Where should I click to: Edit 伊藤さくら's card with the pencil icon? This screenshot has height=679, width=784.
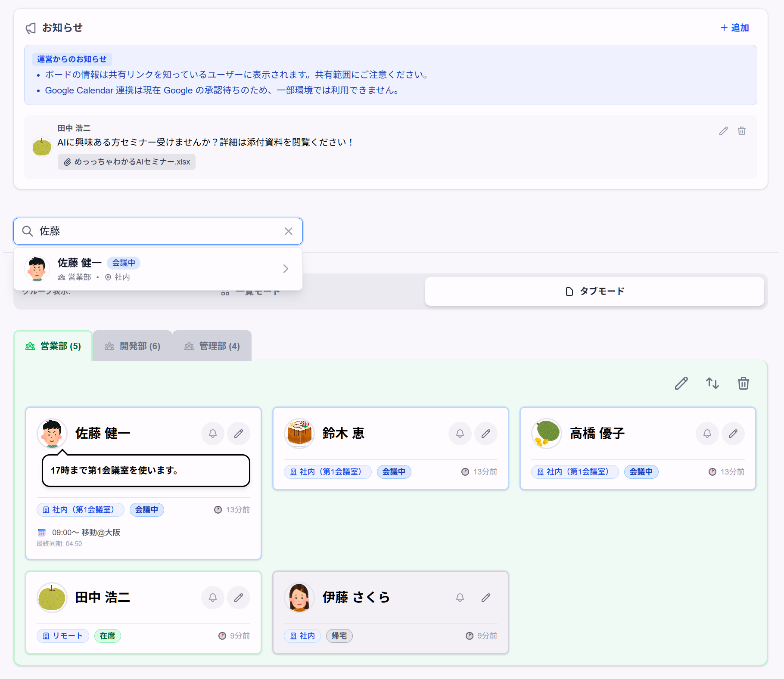tap(486, 598)
